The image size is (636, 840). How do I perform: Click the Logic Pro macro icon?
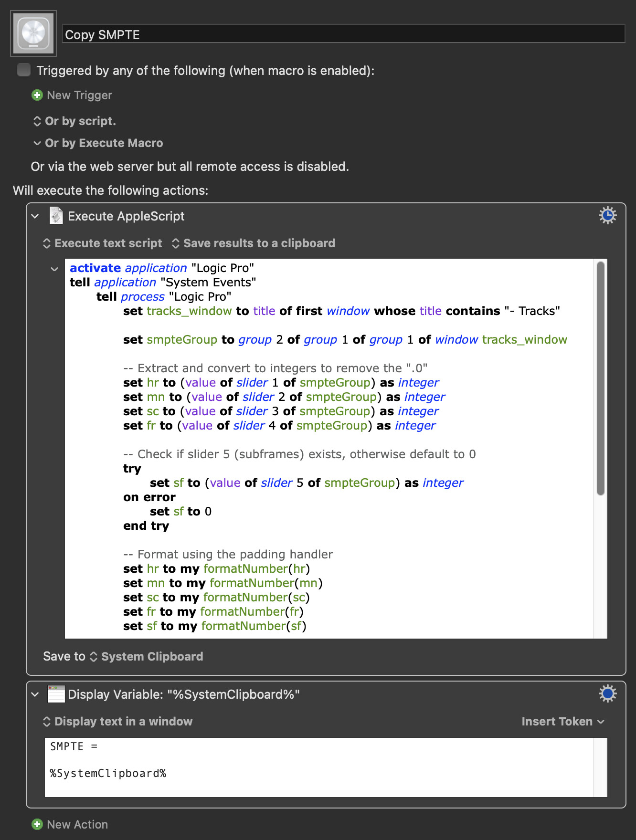tap(33, 33)
